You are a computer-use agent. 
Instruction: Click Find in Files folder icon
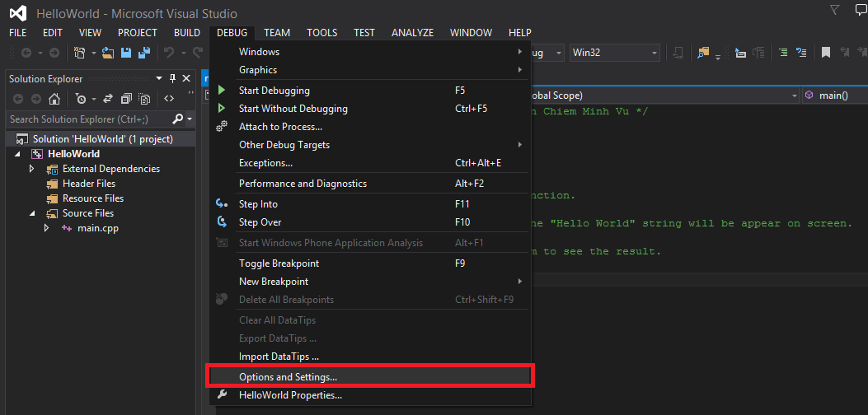coord(703,53)
